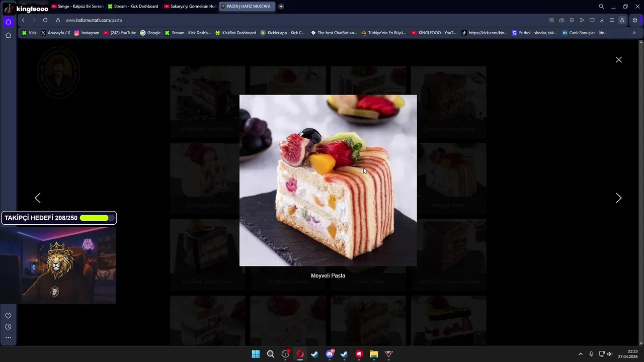The image size is (644, 362).
Task: Go to the previous cake photo
Action: tap(37, 198)
